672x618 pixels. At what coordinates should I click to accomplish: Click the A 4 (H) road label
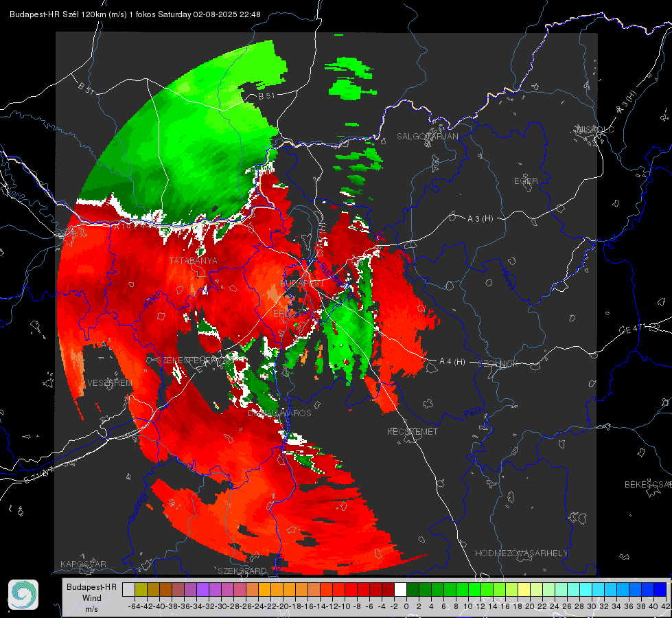coord(452,362)
